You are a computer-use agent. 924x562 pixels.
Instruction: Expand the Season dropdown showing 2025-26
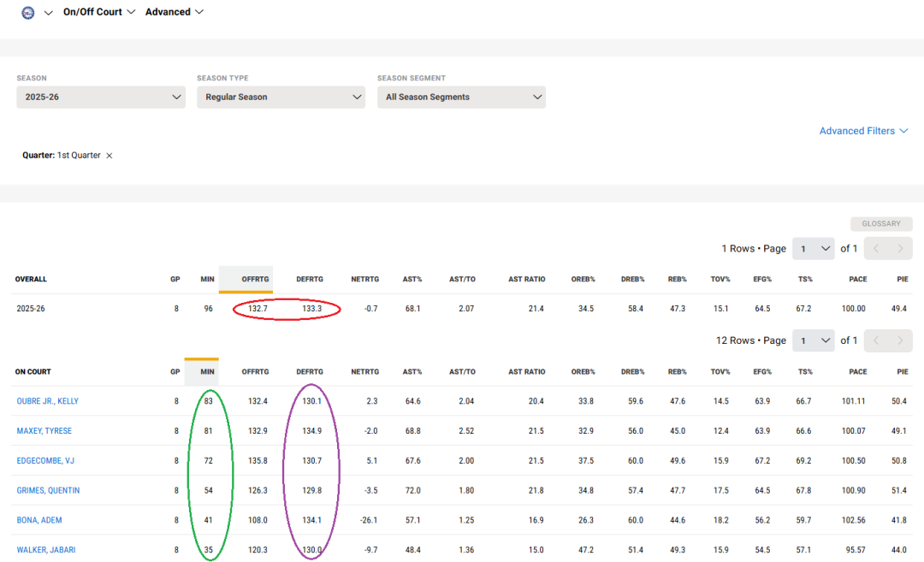coord(101,98)
